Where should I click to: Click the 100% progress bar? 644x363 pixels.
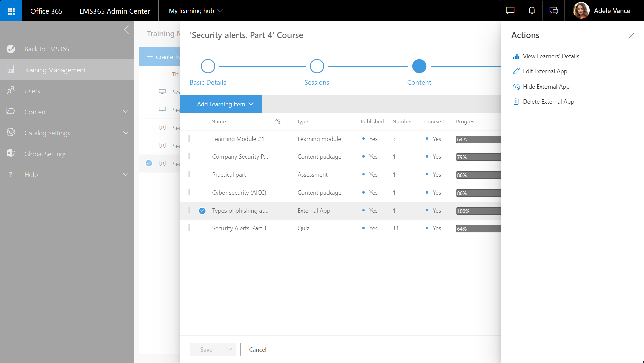[x=478, y=211]
